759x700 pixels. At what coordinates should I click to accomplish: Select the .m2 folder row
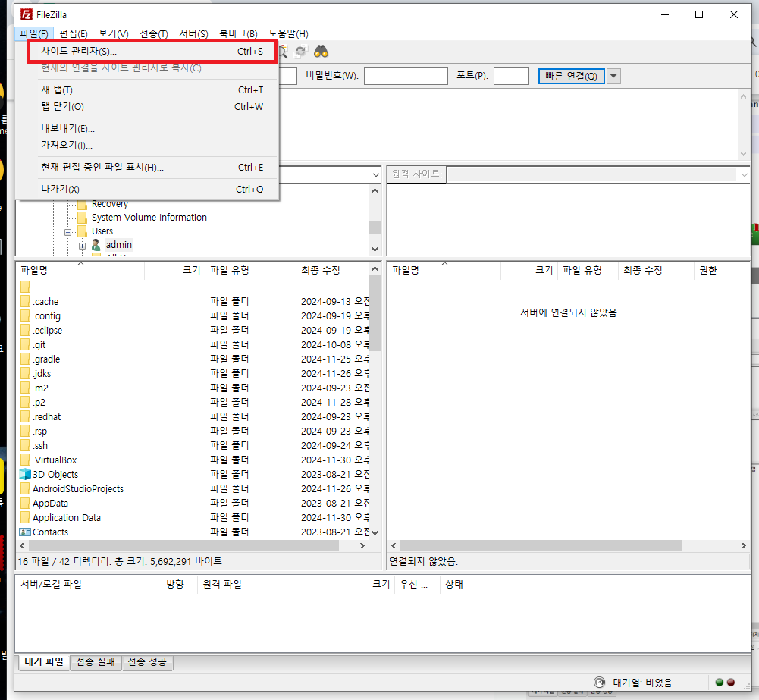pos(193,388)
